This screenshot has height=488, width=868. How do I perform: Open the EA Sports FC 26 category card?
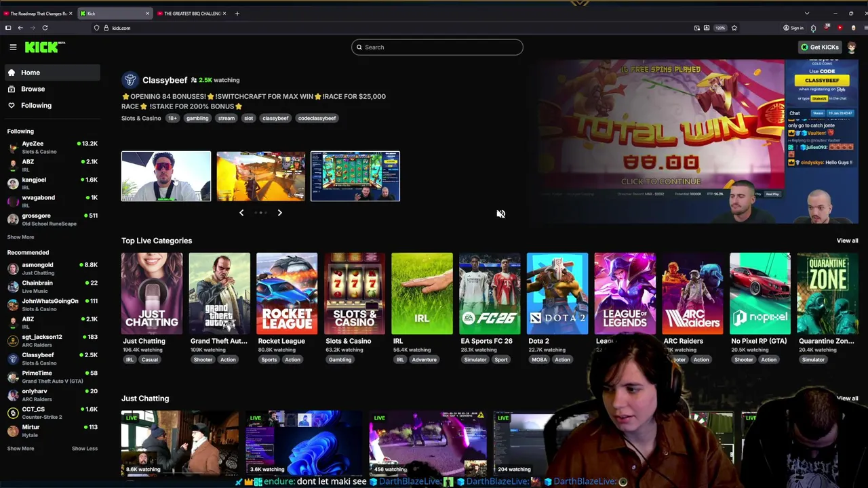tap(490, 293)
